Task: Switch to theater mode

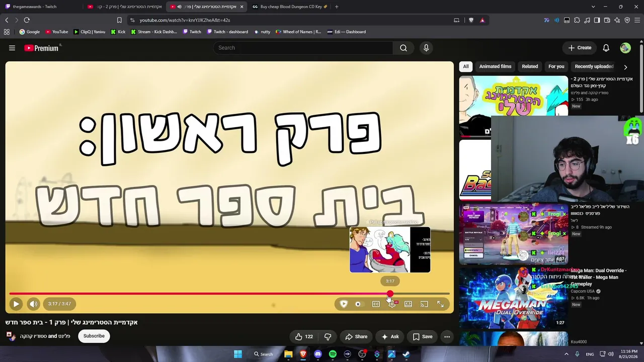Action: tap(408, 304)
